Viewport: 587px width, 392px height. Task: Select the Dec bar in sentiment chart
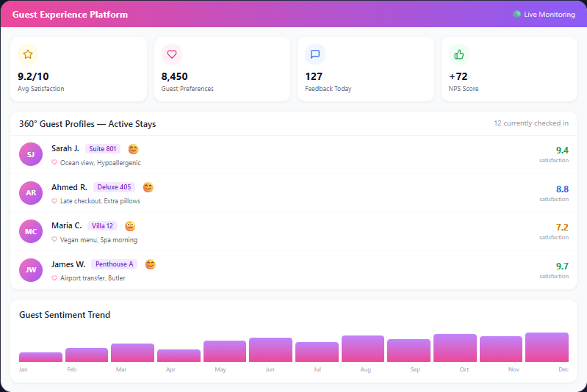pyautogui.click(x=547, y=347)
